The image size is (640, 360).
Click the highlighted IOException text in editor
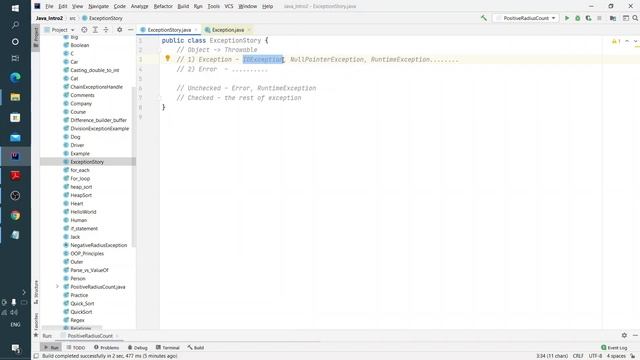[263, 59]
